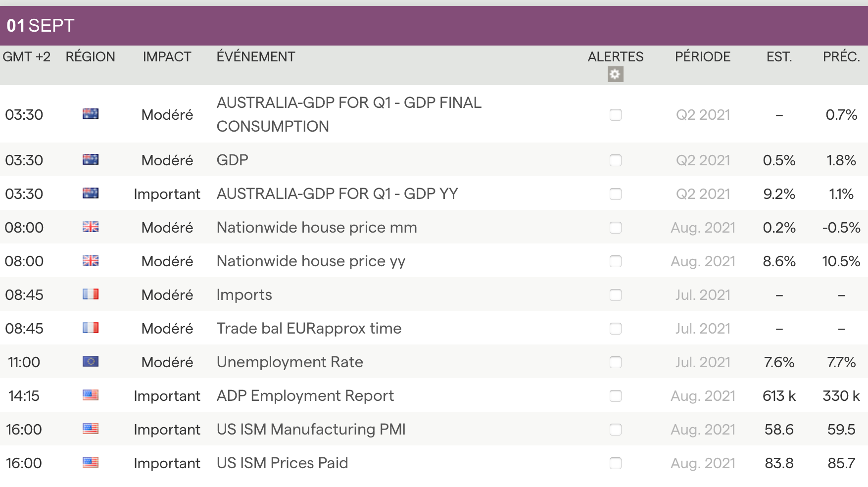Screen dimensions: 868x487
Task: Tick alert checkbox for Nationwide house price mm
Action: [615, 228]
